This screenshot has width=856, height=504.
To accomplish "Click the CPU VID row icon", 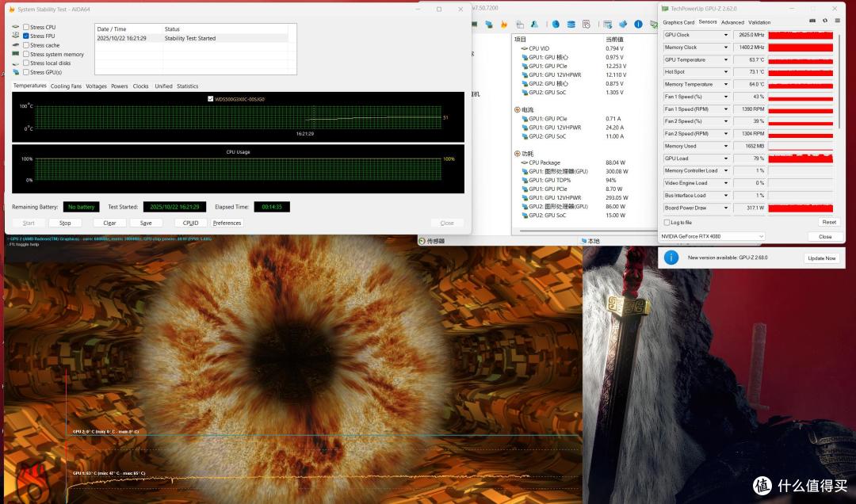I will (x=525, y=48).
